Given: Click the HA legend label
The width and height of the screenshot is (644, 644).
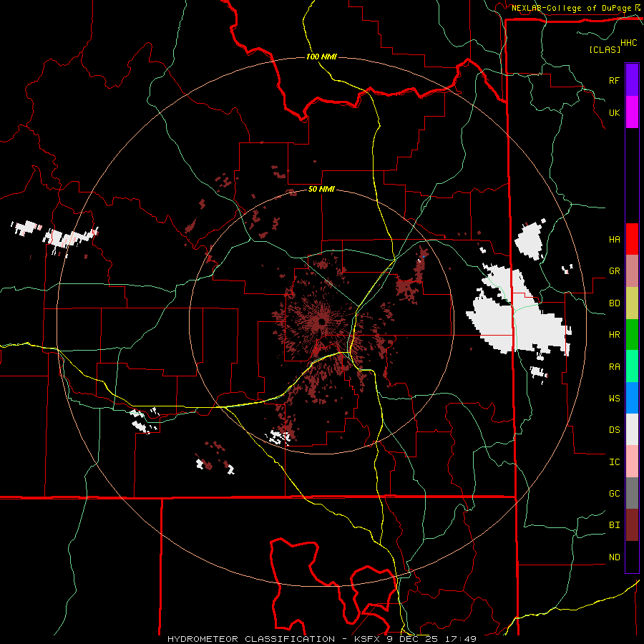Looking at the screenshot, I should (614, 239).
